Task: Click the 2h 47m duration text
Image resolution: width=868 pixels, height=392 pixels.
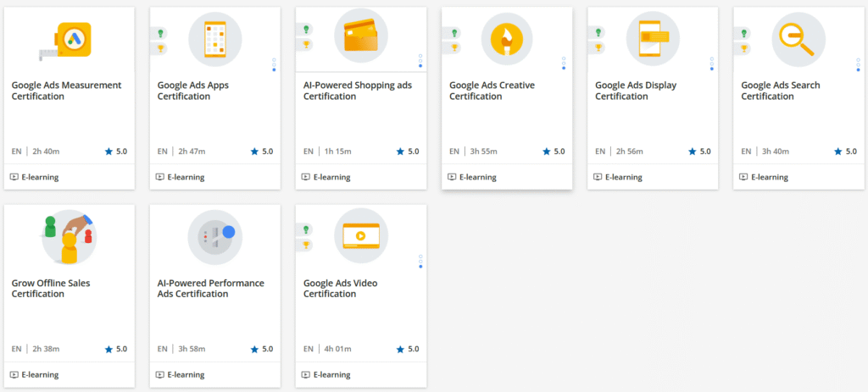Action: (x=192, y=152)
